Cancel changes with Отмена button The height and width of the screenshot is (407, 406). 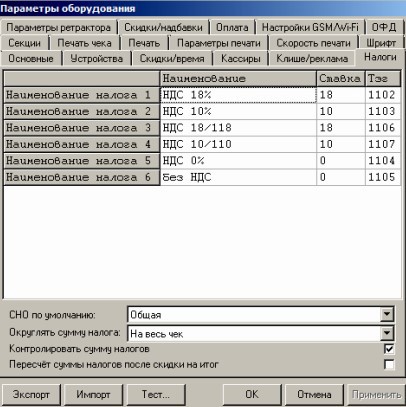click(314, 395)
